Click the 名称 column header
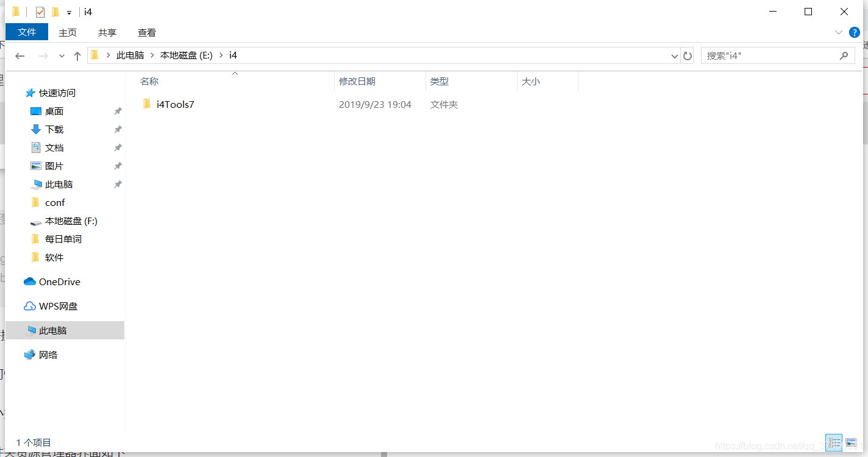 149,81
